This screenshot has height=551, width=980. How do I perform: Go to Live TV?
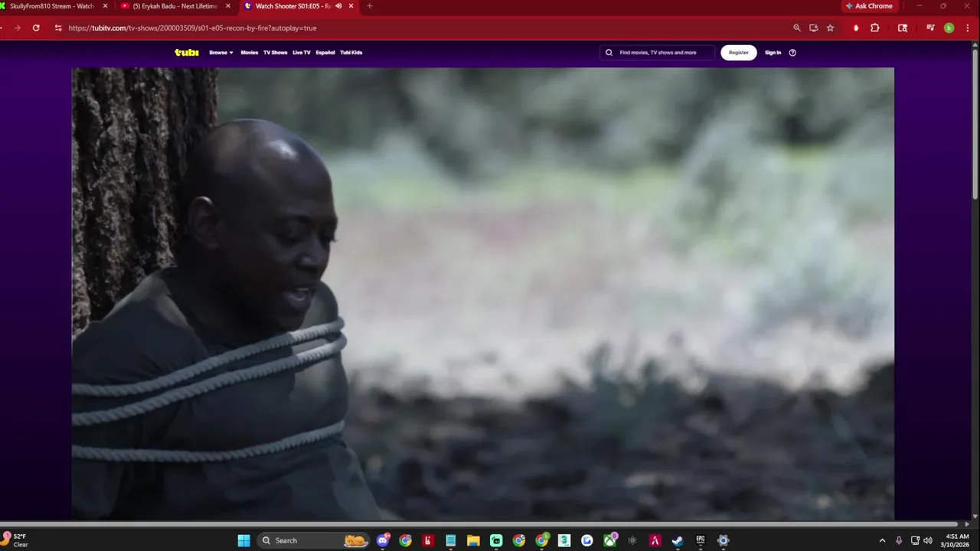302,53
